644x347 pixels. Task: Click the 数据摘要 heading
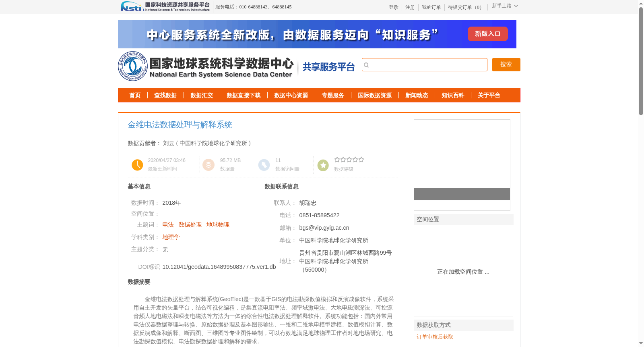point(139,282)
